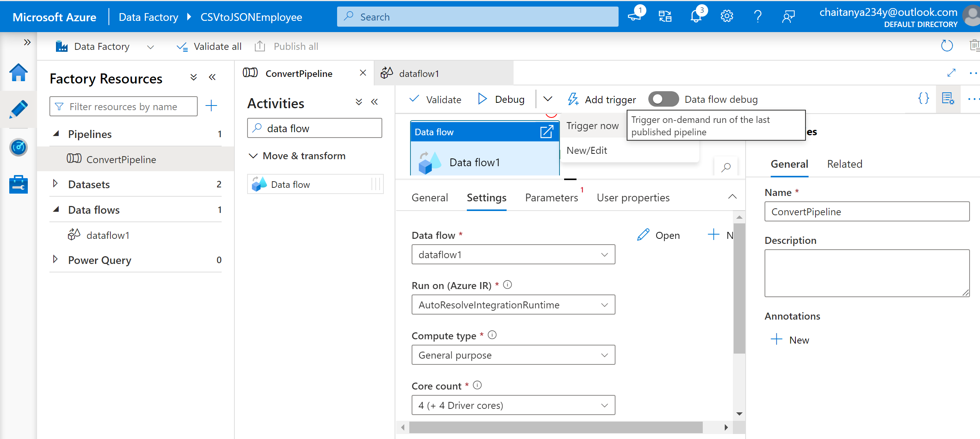Open the pipeline Properties icon
The width and height of the screenshot is (980, 439).
coord(948,99)
